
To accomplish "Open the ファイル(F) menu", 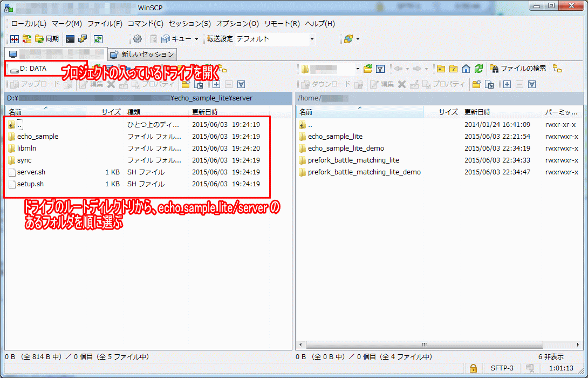I will coord(105,24).
